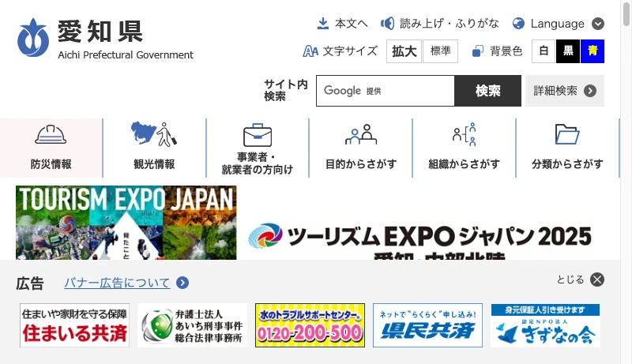
Task: Click the download arrow icon beside 本文へ
Action: 323,24
